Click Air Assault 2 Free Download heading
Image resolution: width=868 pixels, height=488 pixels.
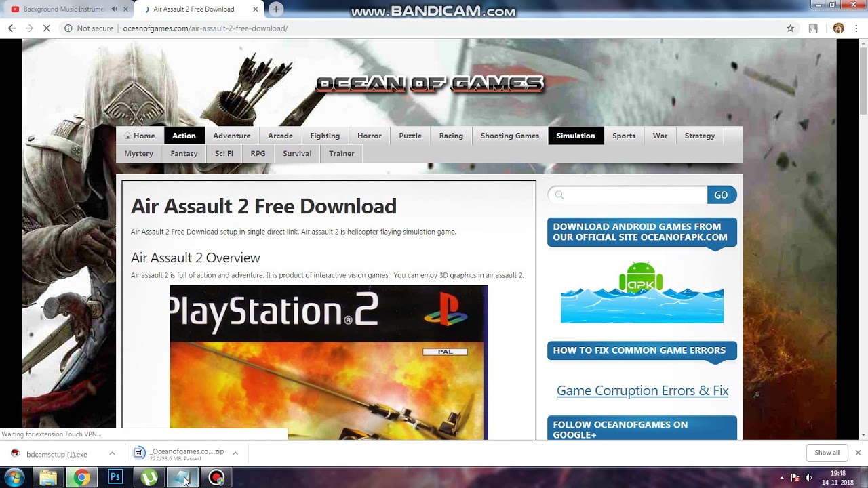click(x=264, y=206)
